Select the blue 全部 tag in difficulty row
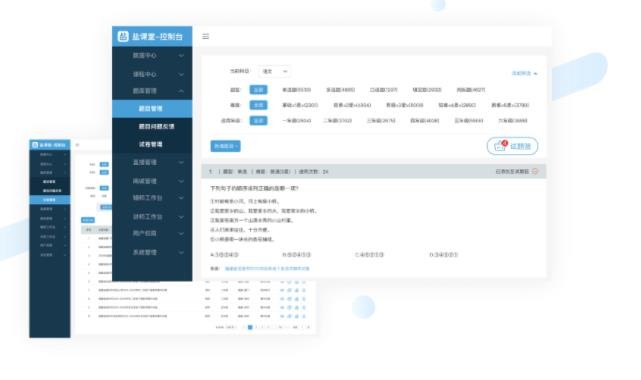The height and width of the screenshot is (380, 641). click(258, 105)
